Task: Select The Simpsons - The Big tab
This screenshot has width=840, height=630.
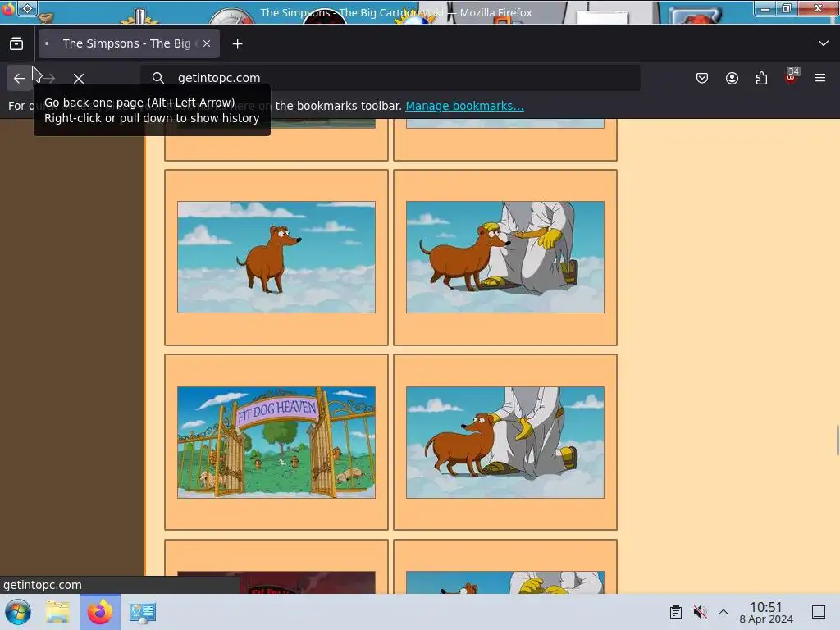Action: 129,44
